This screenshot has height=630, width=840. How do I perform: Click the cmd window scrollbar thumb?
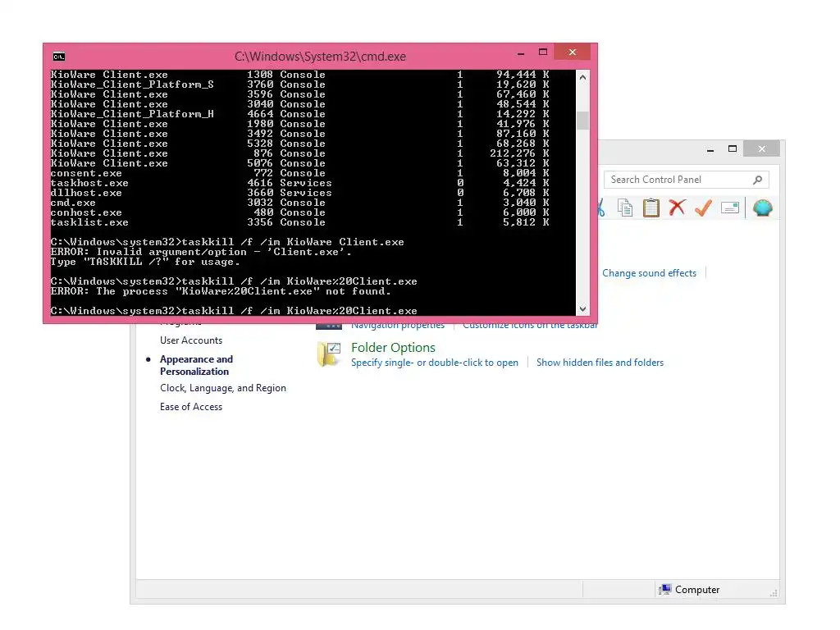[583, 120]
